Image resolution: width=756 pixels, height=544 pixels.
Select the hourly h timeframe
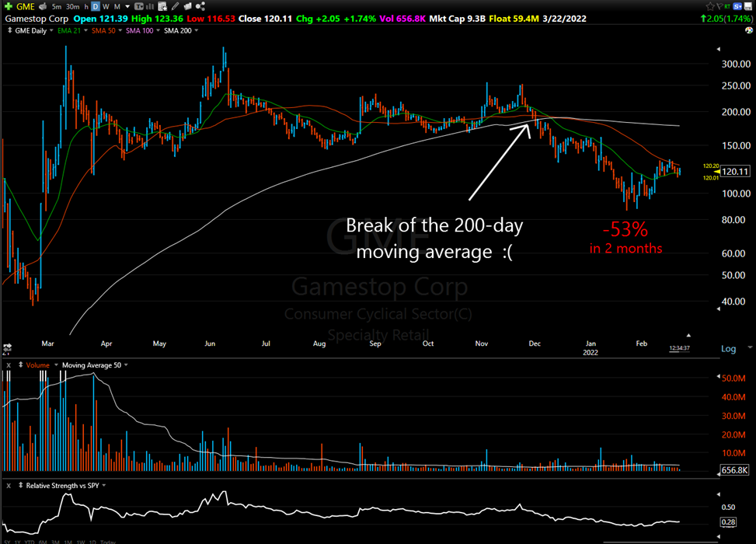(x=86, y=7)
